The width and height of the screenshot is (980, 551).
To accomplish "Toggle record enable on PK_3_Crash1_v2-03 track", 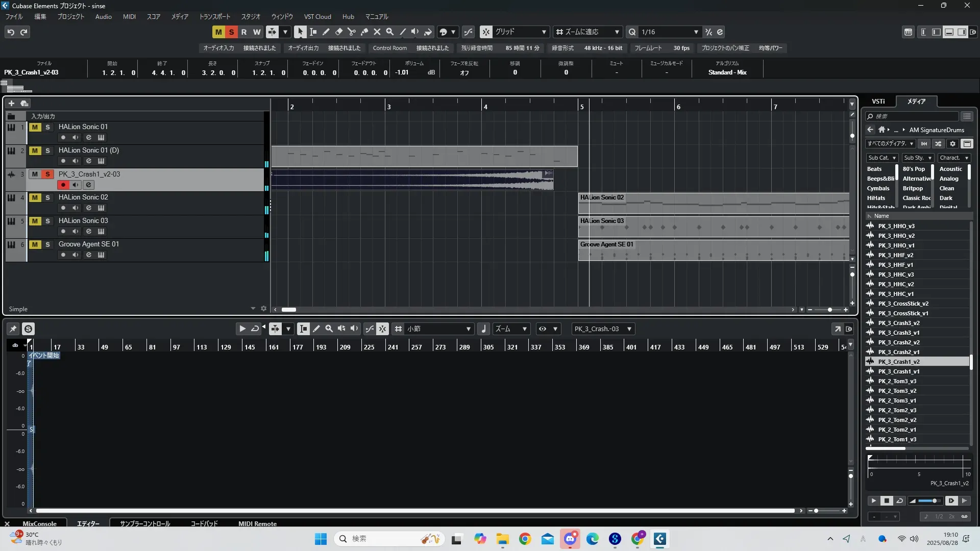I will (63, 185).
